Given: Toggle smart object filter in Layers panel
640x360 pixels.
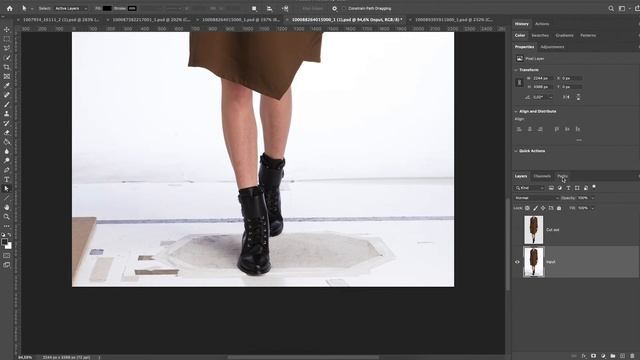Looking at the screenshot, I should [585, 188].
